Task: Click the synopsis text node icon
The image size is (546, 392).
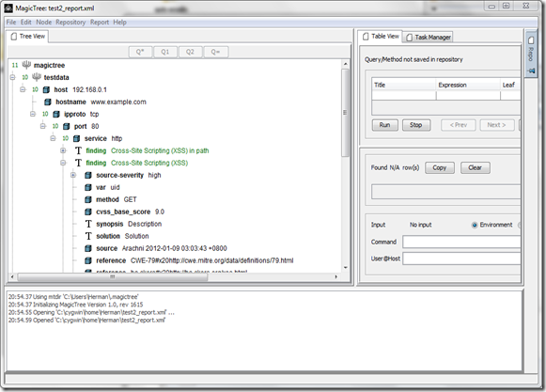Action: tap(88, 224)
